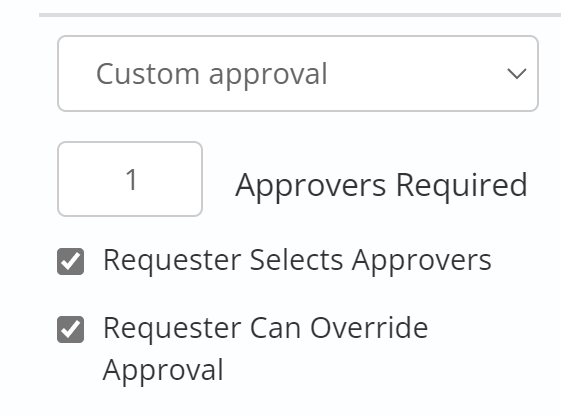Focus the Approvers Required number field
This screenshot has height=415, width=561.
[x=130, y=179]
